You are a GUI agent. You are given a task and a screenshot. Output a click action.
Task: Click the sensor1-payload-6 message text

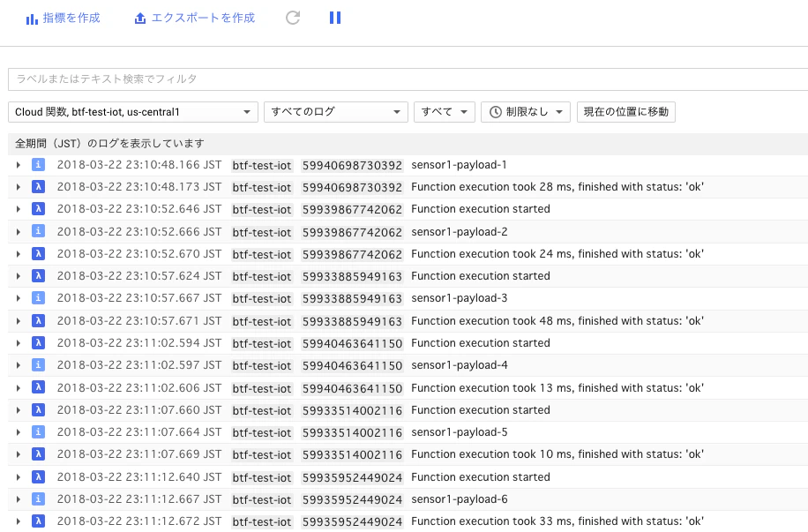coord(460,499)
